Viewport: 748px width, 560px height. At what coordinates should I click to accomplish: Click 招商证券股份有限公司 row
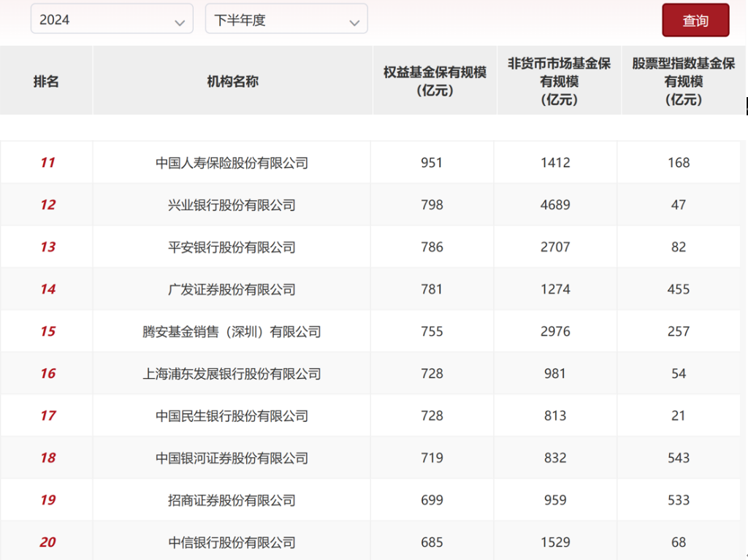pos(232,500)
